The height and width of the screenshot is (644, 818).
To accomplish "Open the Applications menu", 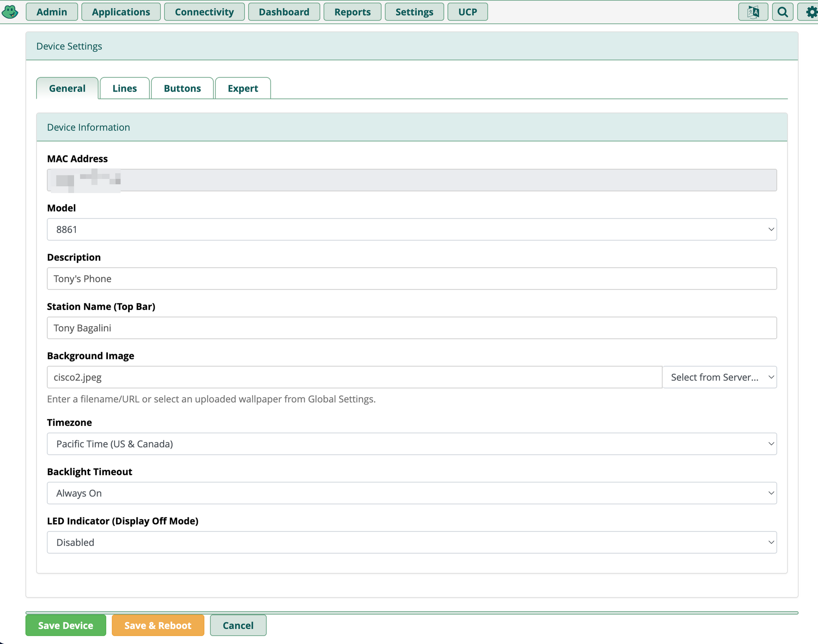I will (x=121, y=12).
